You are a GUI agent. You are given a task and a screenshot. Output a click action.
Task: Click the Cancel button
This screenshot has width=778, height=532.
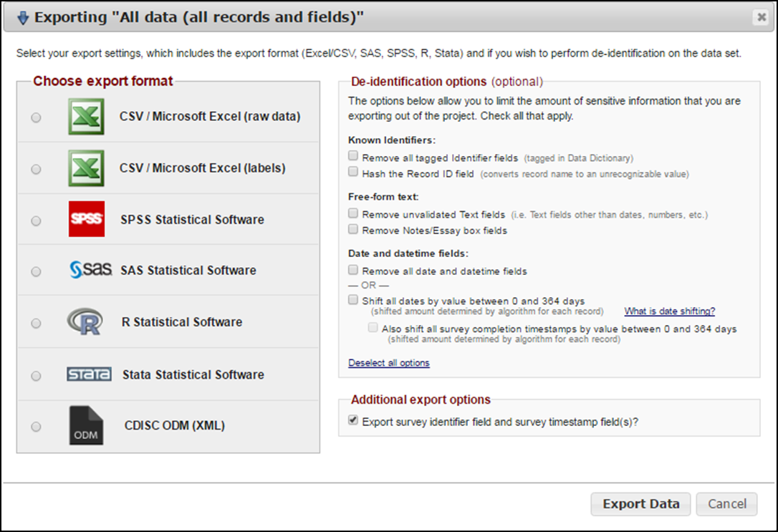(x=726, y=504)
